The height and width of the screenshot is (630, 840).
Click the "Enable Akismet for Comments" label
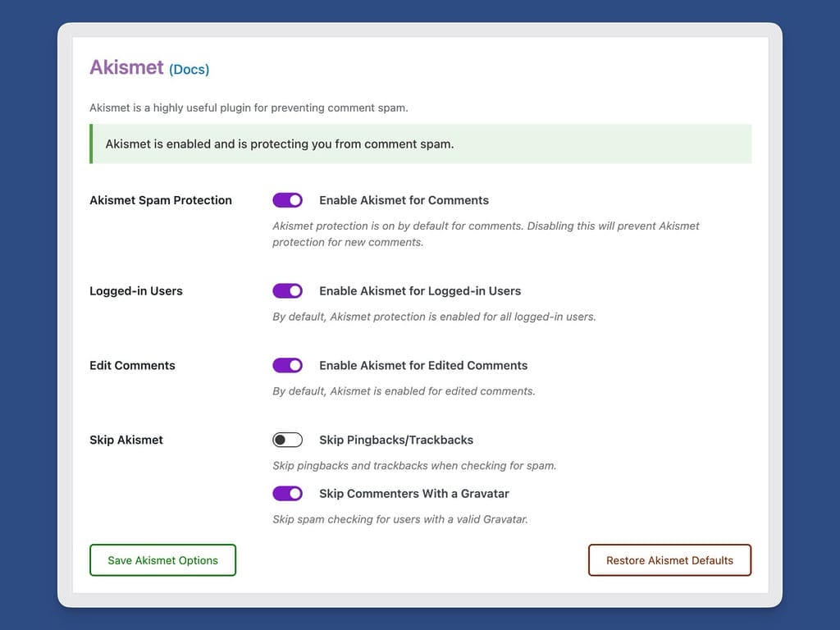point(404,200)
